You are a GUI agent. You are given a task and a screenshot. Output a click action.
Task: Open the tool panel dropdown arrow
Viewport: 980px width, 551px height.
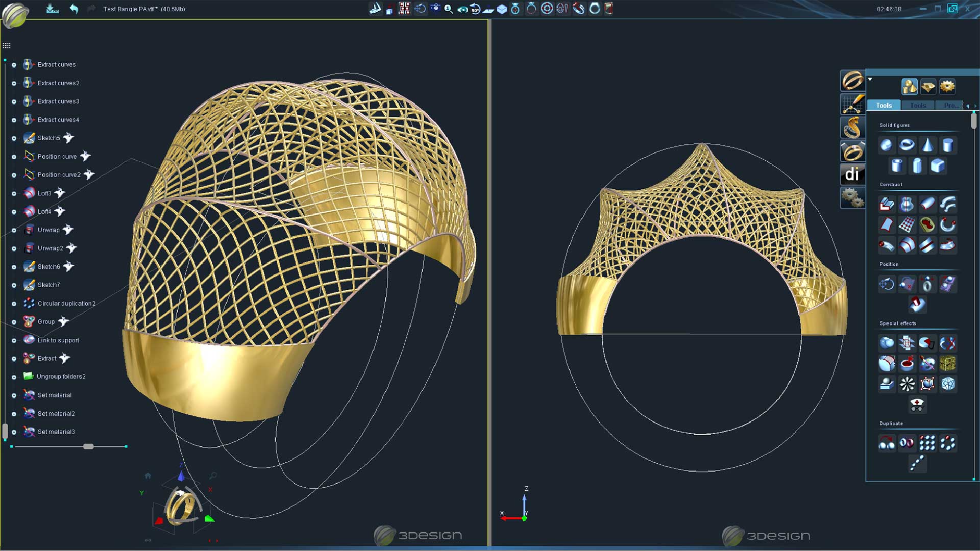click(x=870, y=80)
